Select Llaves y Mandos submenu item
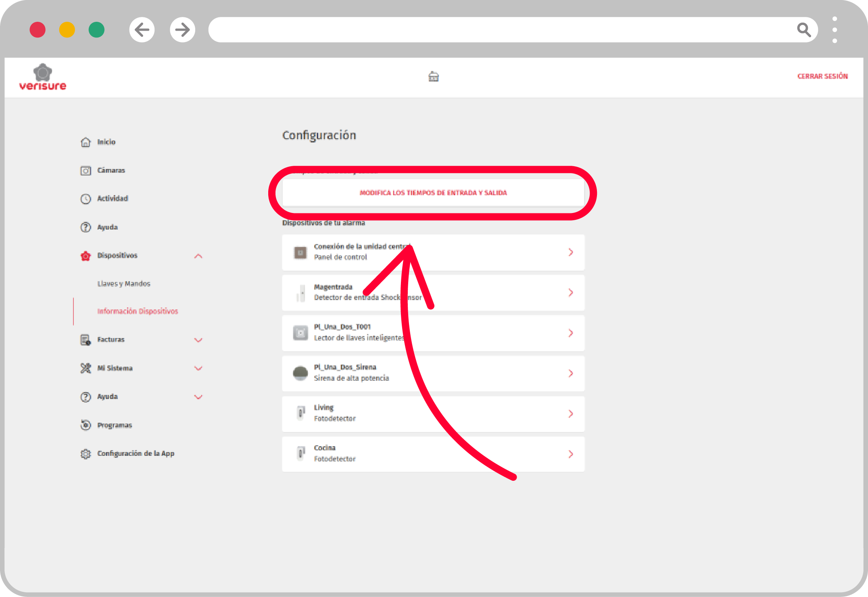Image resolution: width=868 pixels, height=597 pixels. coord(124,284)
